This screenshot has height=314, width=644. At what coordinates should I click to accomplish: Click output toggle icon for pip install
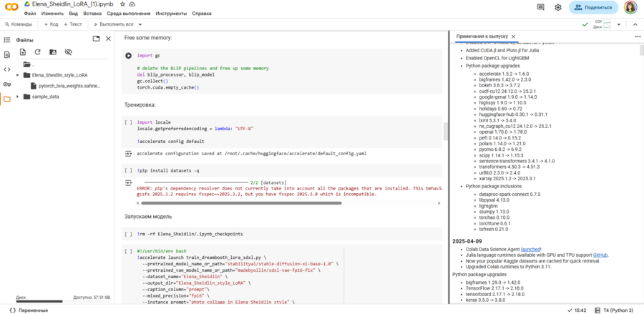pos(129,182)
